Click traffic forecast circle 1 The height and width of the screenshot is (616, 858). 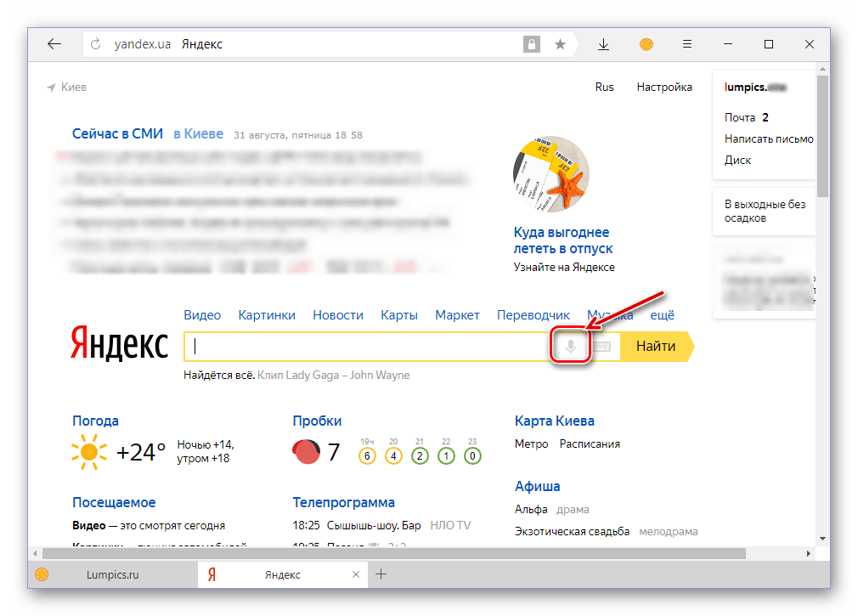coord(446,455)
